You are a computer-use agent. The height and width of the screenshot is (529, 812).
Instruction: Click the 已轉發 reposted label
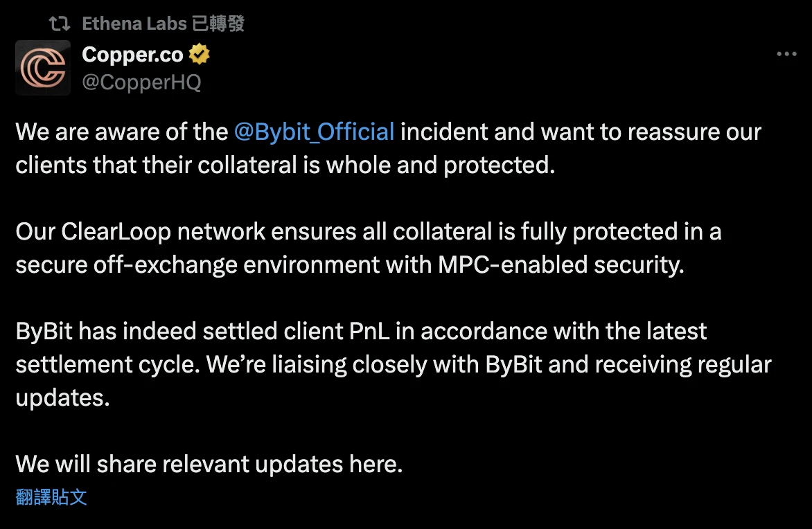pos(218,24)
